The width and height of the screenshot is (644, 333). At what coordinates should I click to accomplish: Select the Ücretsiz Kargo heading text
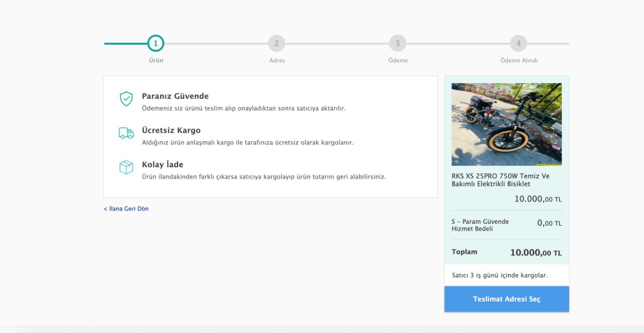[171, 130]
